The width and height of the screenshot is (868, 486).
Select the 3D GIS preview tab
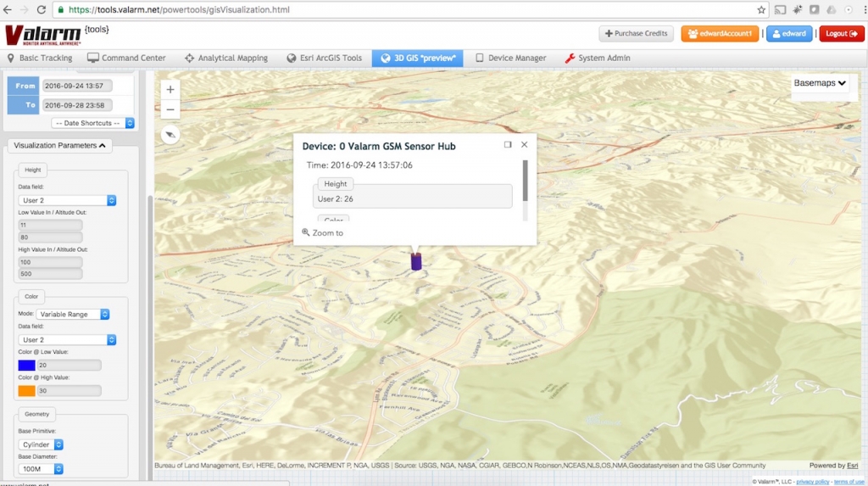[417, 58]
